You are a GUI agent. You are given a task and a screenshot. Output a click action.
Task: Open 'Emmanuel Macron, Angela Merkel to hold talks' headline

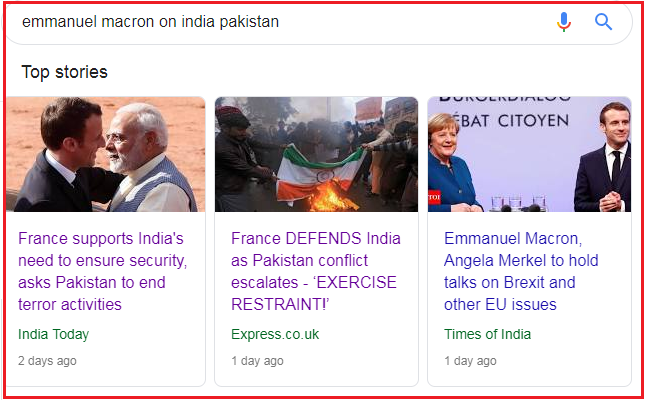(521, 271)
